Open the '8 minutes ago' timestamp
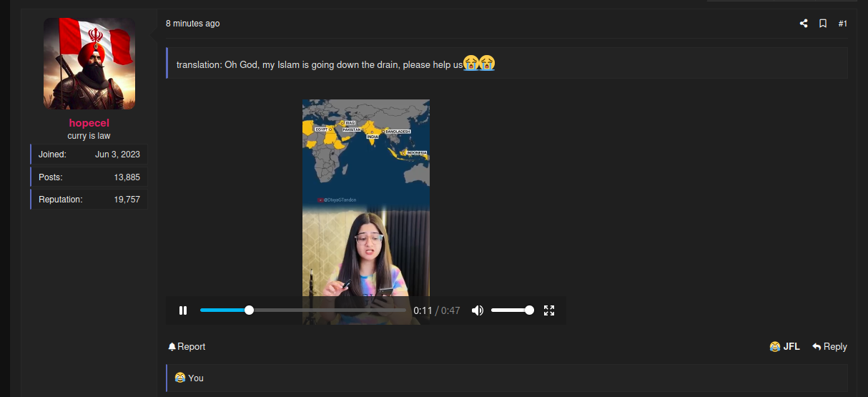868x397 pixels. click(192, 24)
